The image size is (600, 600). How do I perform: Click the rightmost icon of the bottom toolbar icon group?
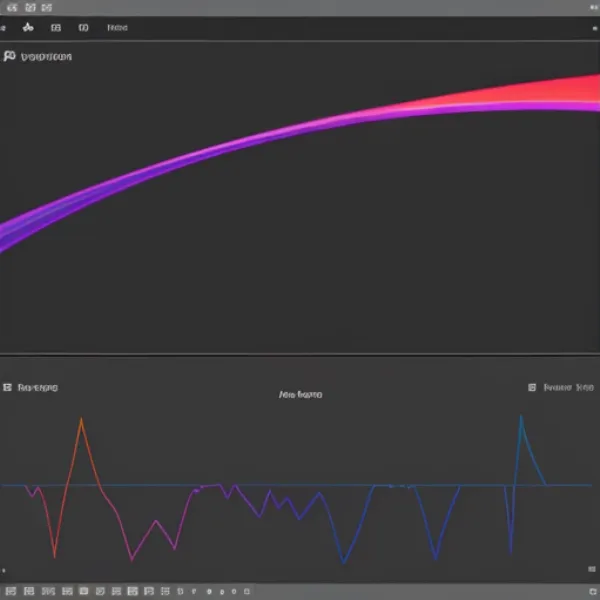pos(247,591)
